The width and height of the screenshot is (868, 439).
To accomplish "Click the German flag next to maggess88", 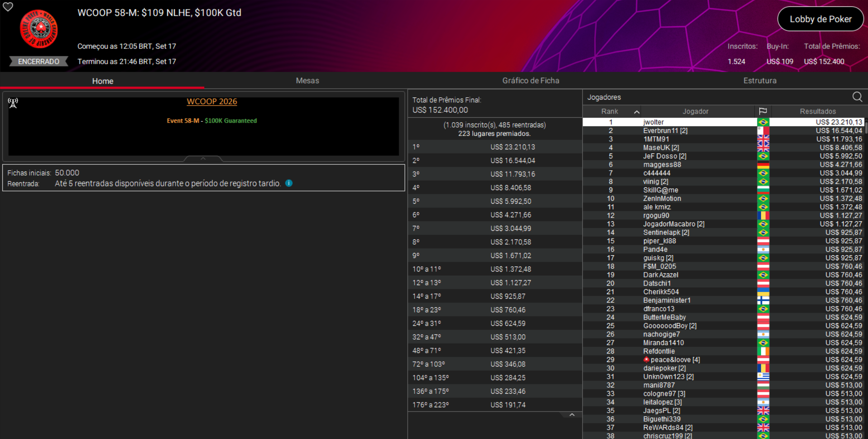I will click(763, 165).
